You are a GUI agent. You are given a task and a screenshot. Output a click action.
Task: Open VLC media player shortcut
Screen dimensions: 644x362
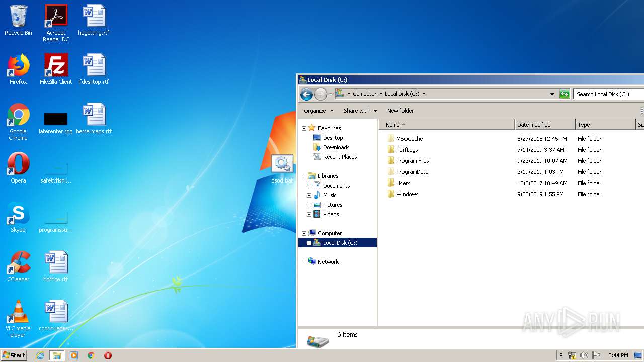click(x=18, y=319)
